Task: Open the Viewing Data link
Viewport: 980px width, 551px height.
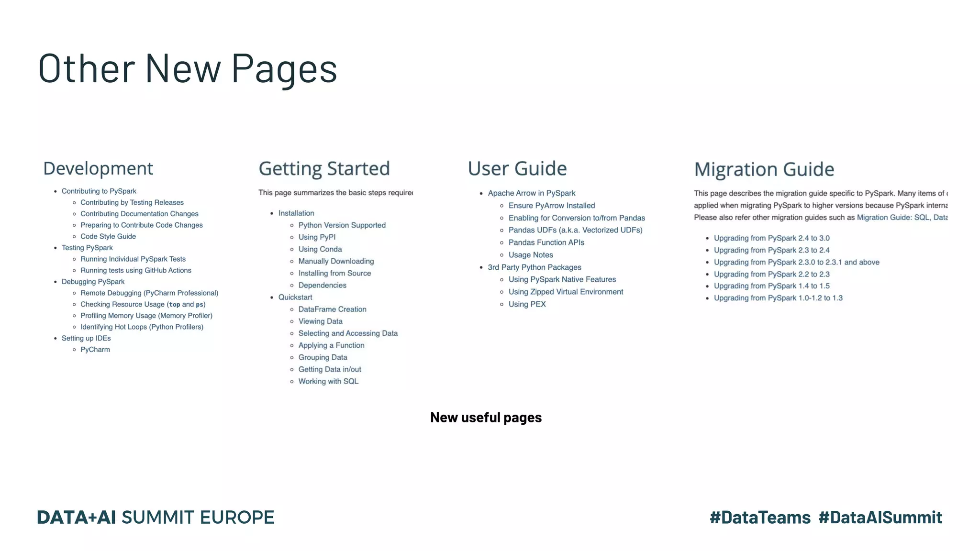Action: click(321, 321)
